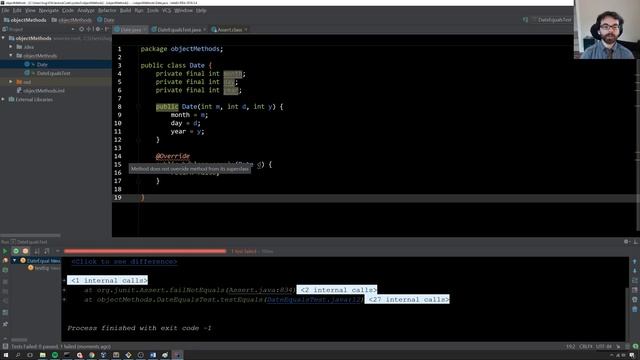Open Assert.java:834 stack trace link
The height and width of the screenshot is (360, 640).
[x=260, y=290]
